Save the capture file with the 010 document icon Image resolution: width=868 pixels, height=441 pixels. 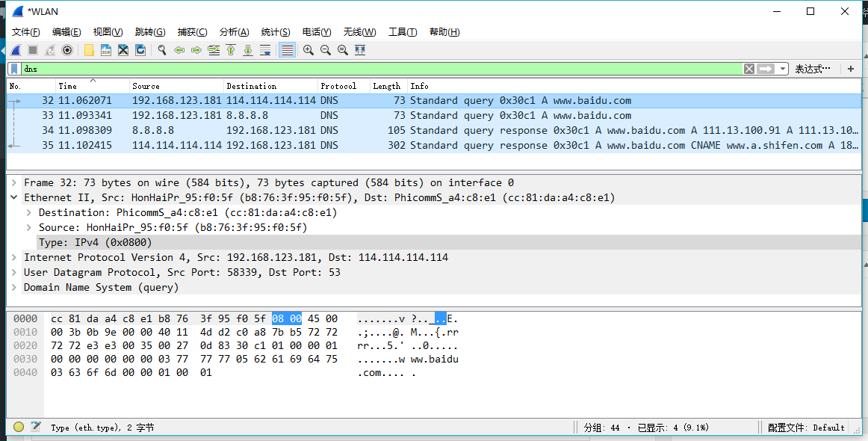coord(106,50)
